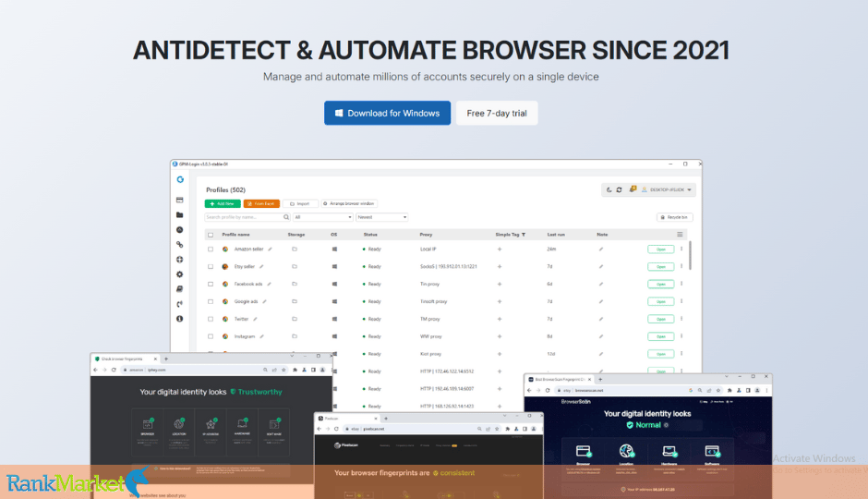This screenshot has width=868, height=499.
Task: Click the Import button
Action: tap(300, 204)
